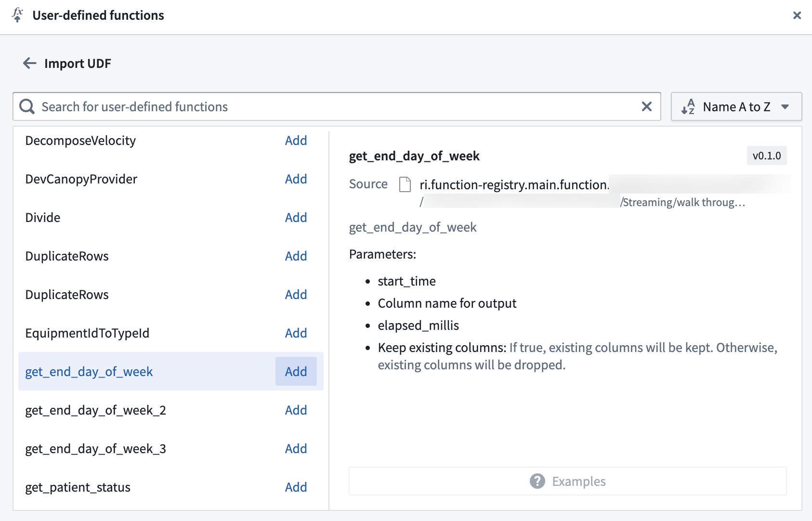
Task: Open the Examples section
Action: [x=568, y=481]
